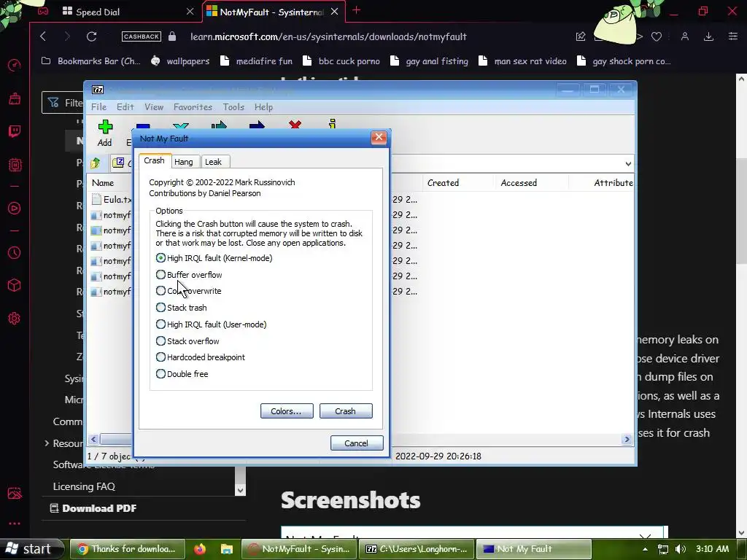
Task: Click the CASHBACK badge in address bar
Action: click(141, 36)
